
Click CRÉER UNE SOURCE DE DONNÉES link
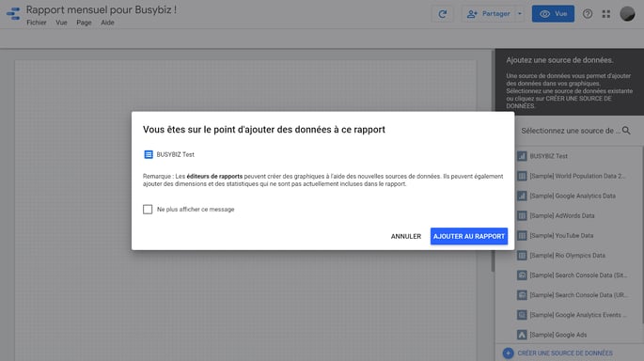click(565, 353)
